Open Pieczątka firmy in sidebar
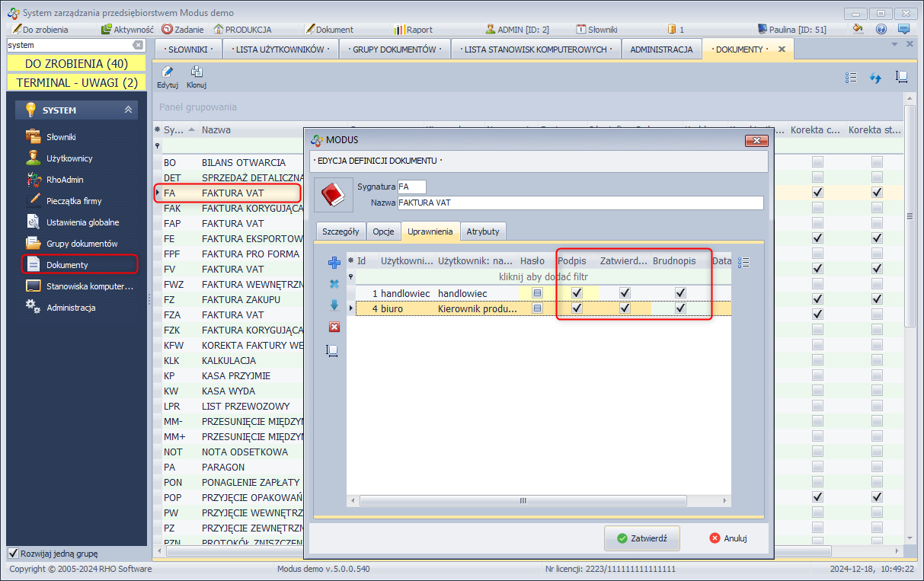Screen dimensions: 924x581 (74, 201)
